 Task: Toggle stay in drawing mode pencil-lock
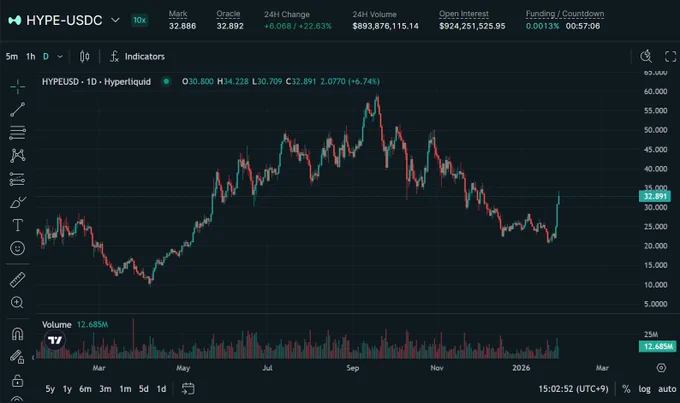17,357
